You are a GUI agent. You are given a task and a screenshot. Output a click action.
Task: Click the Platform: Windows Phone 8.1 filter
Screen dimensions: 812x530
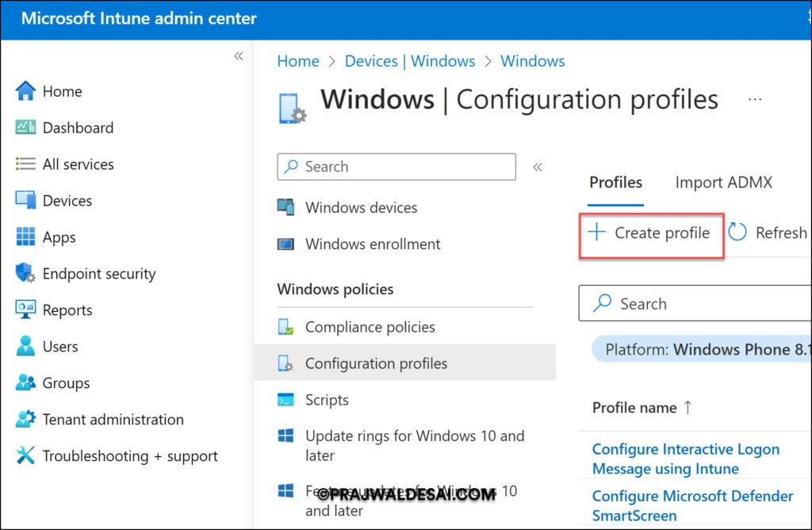click(702, 349)
